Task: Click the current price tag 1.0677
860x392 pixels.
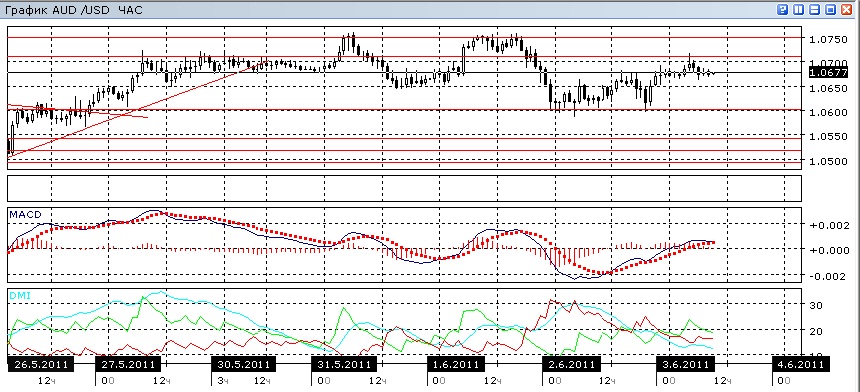Action: point(827,72)
